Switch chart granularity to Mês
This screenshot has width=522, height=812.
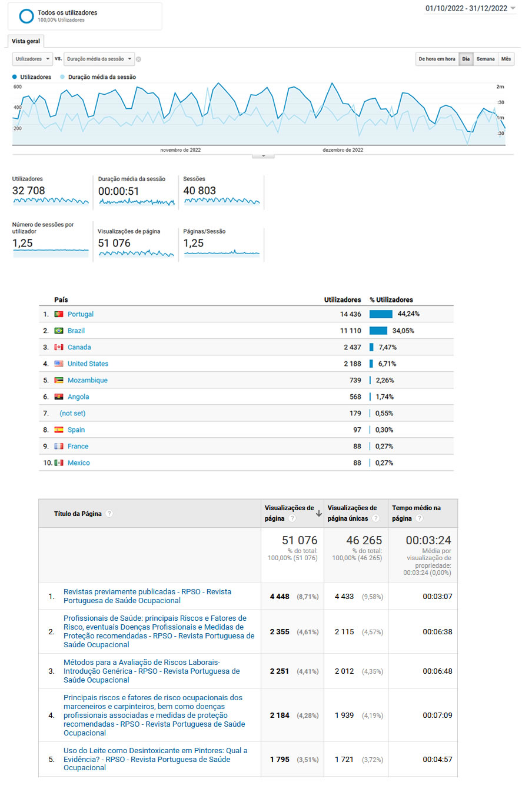506,59
